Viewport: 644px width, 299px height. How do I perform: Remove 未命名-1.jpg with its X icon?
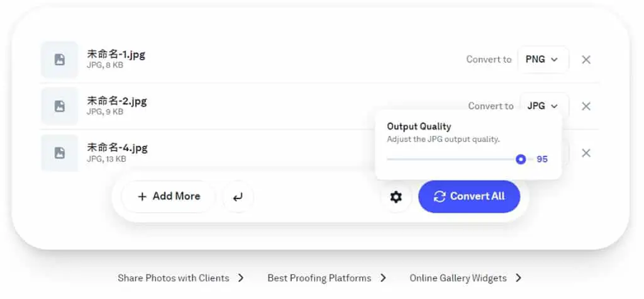tap(586, 60)
